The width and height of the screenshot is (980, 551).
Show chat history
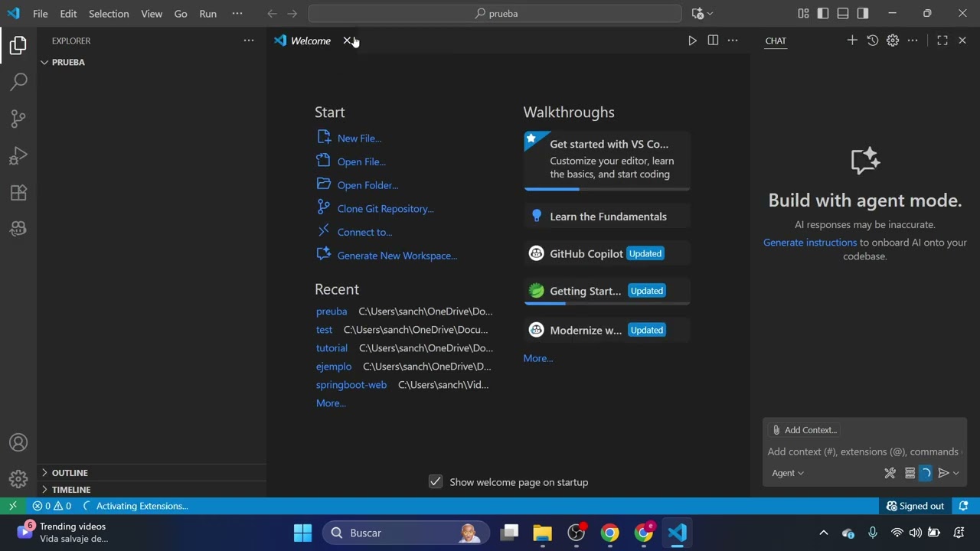click(x=873, y=41)
